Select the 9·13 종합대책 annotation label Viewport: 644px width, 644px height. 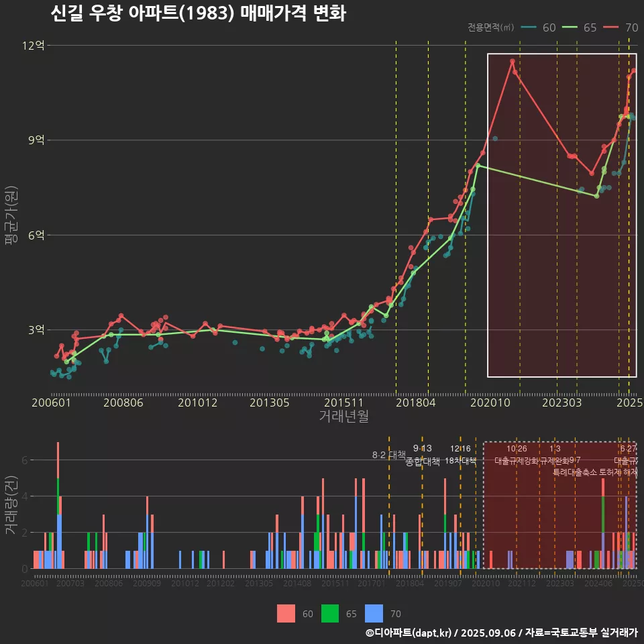coord(422,455)
